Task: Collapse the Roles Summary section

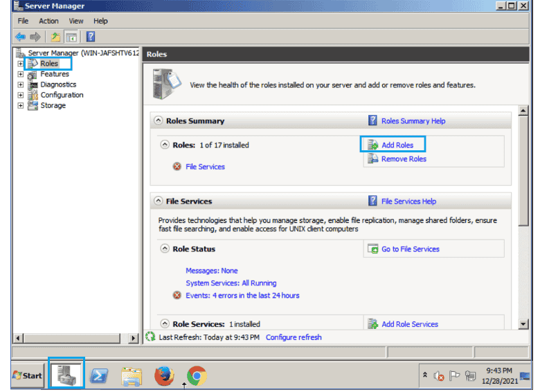Action: coord(158,121)
